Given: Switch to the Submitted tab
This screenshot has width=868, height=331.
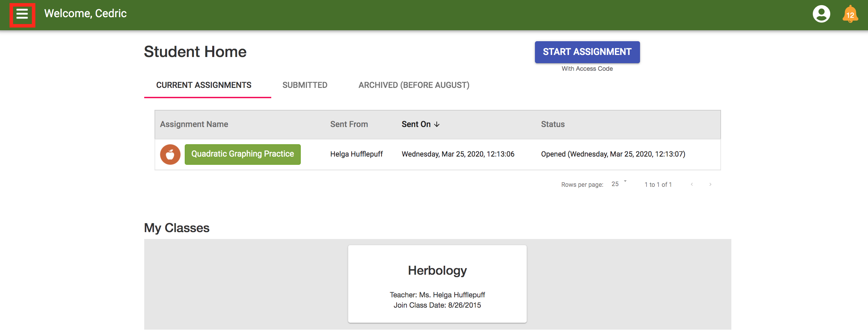Looking at the screenshot, I should pos(305,85).
